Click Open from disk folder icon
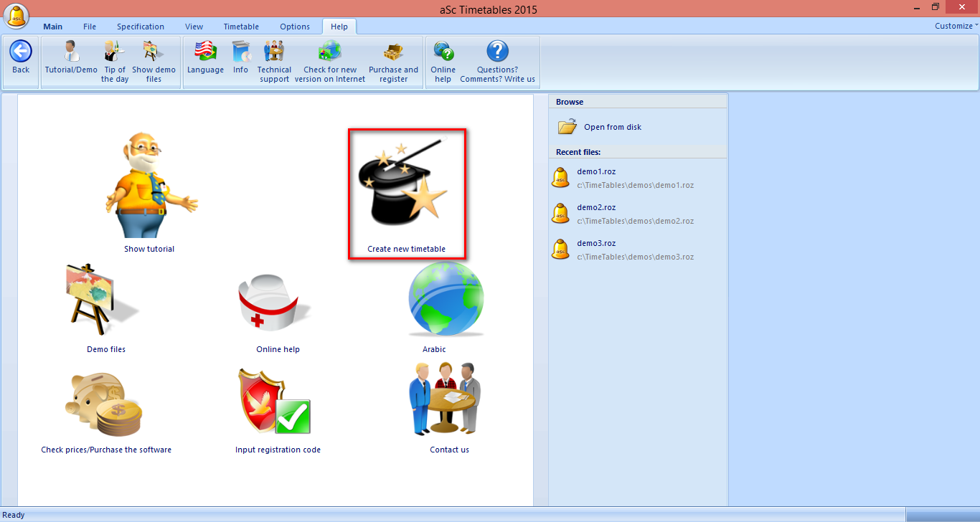 coord(567,127)
